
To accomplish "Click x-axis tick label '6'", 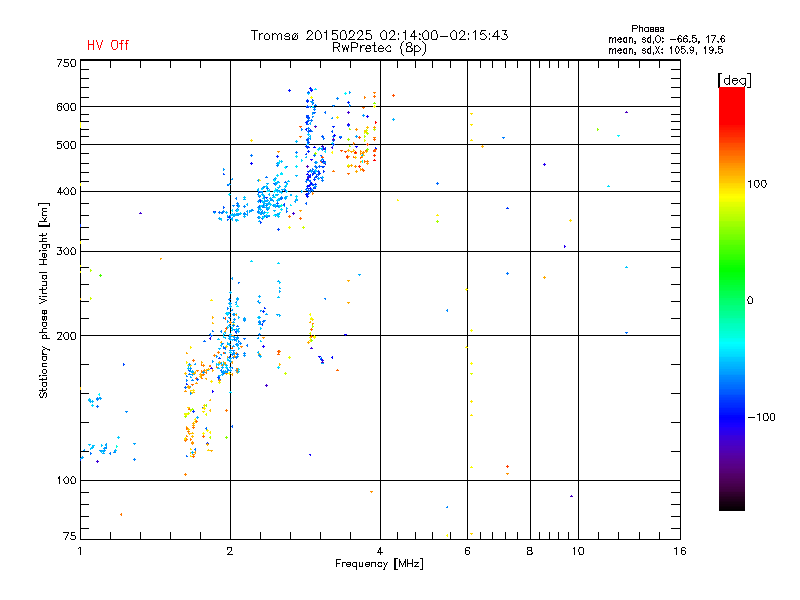I will coord(467,551).
